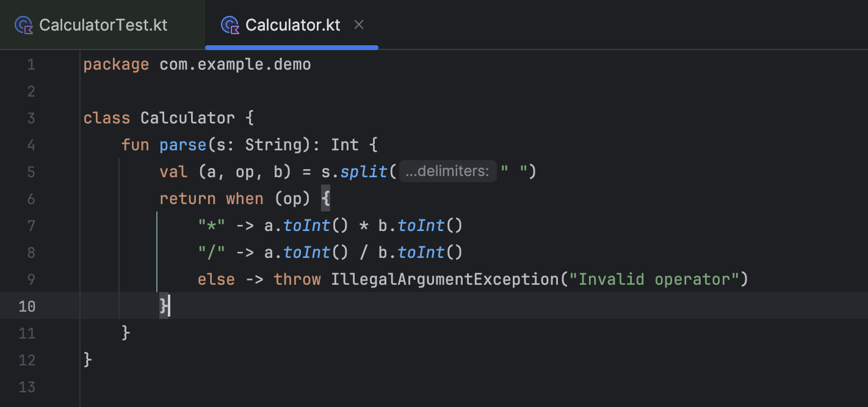Click line number 4 in the gutter
Image resolution: width=868 pixels, height=407 pixels.
pos(31,145)
